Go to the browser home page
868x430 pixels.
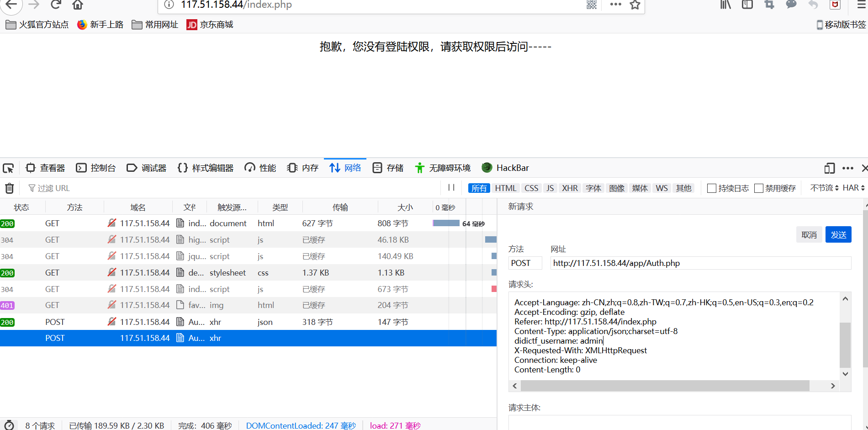77,5
